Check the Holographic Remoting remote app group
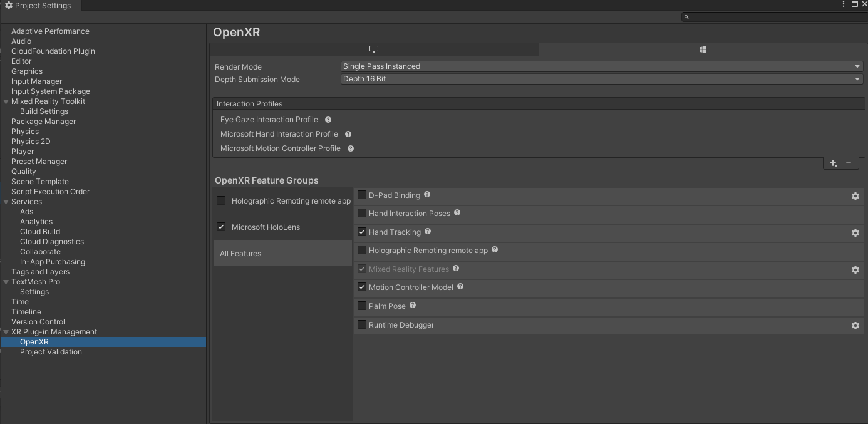Viewport: 868px width, 424px height. tap(221, 200)
